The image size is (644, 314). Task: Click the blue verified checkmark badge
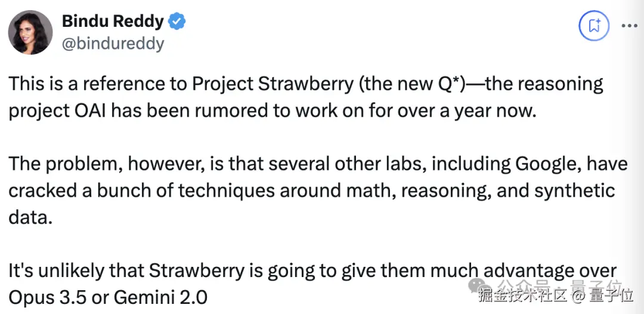(x=178, y=20)
